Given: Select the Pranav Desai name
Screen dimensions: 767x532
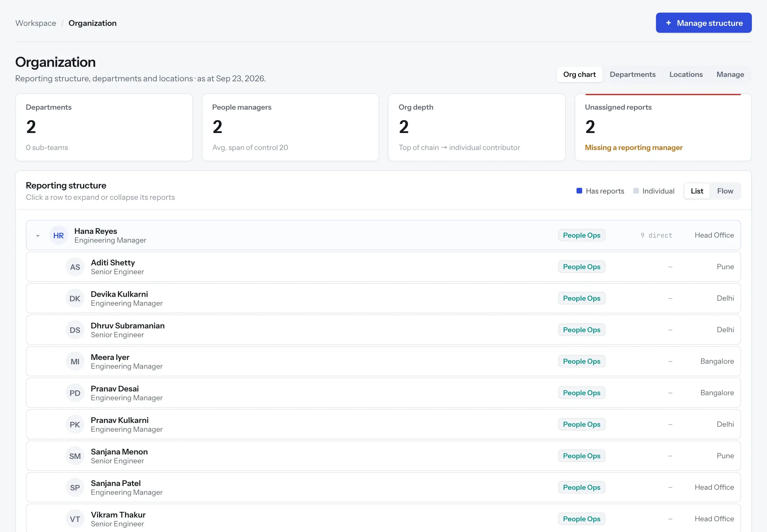Looking at the screenshot, I should coord(115,389).
